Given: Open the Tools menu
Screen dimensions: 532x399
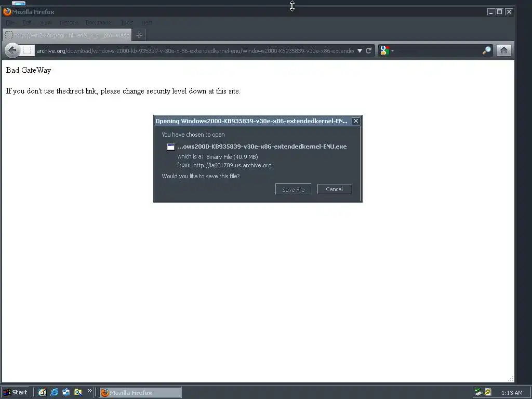Looking at the screenshot, I should coord(127,22).
